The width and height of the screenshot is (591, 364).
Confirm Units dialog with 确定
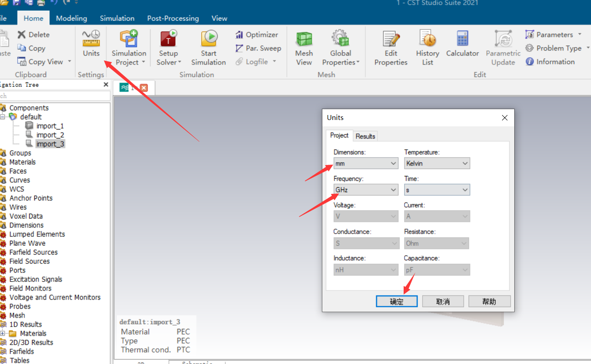pyautogui.click(x=396, y=301)
